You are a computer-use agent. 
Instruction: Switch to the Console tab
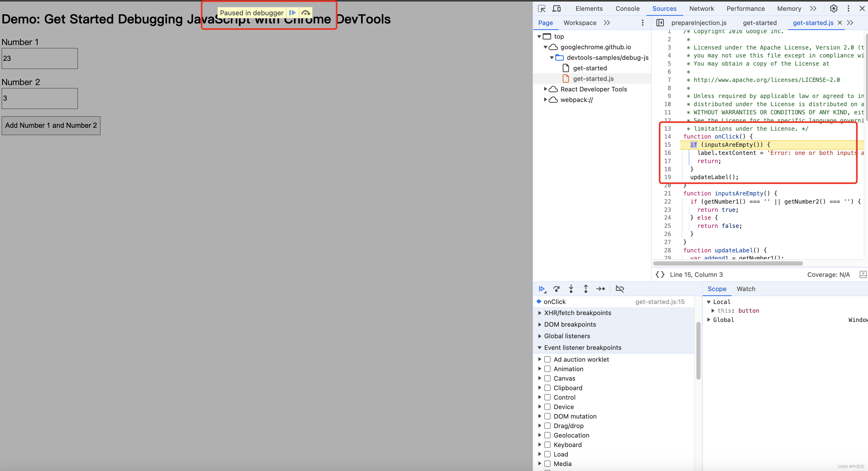pyautogui.click(x=627, y=8)
